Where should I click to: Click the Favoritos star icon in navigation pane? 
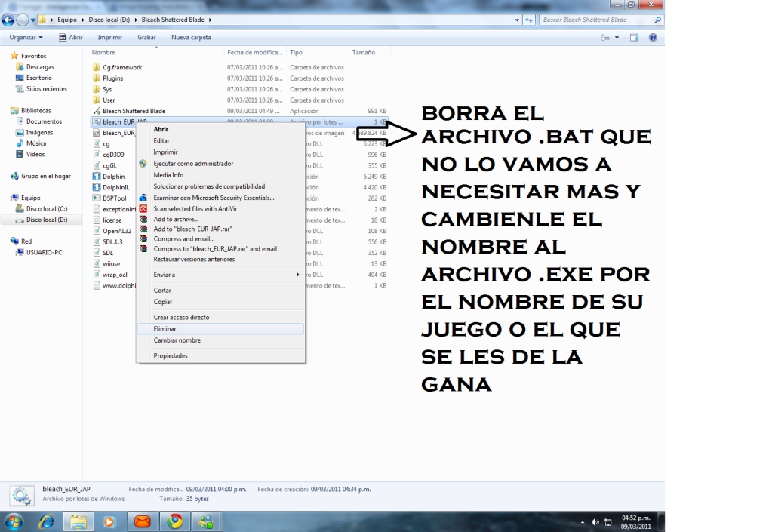(x=14, y=56)
